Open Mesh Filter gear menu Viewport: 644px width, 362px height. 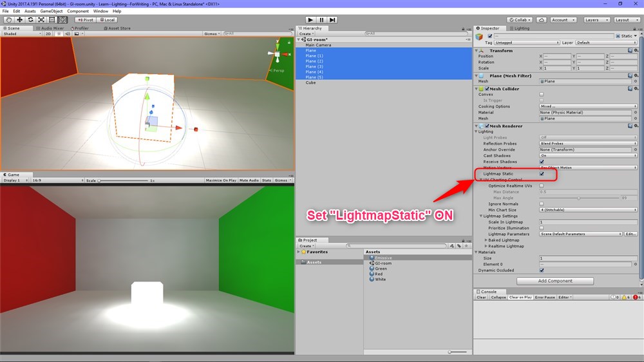636,75
